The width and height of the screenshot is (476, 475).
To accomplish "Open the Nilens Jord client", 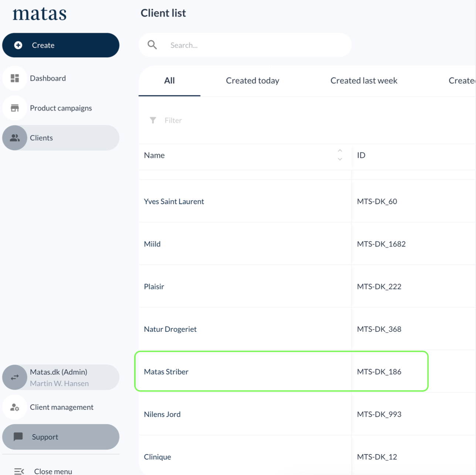I will click(x=162, y=414).
